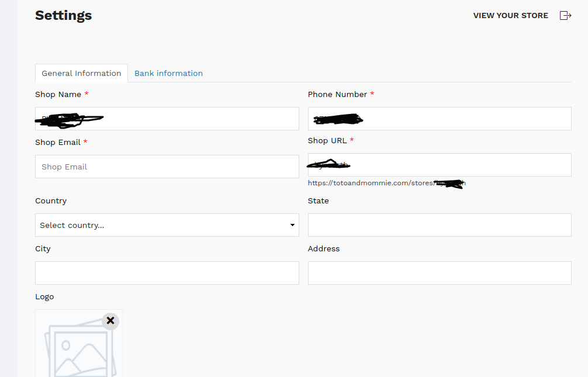Click the State label
The width and height of the screenshot is (588, 377).
[319, 200]
